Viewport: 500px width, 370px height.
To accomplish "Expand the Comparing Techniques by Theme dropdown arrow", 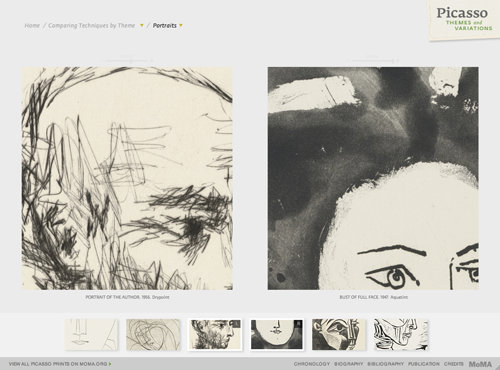I will pyautogui.click(x=142, y=25).
